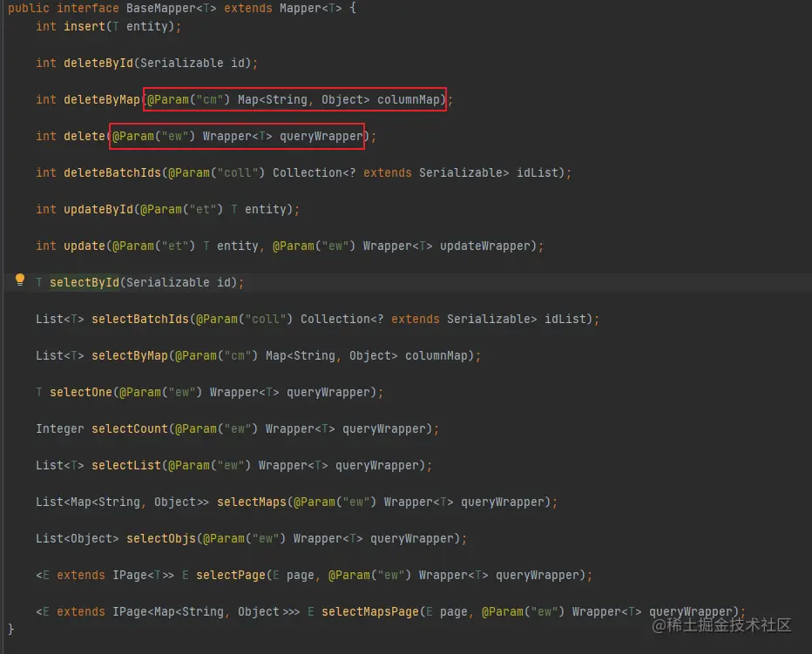This screenshot has height=654, width=812.
Task: Click the deleteByMap method name
Action: coord(102,99)
